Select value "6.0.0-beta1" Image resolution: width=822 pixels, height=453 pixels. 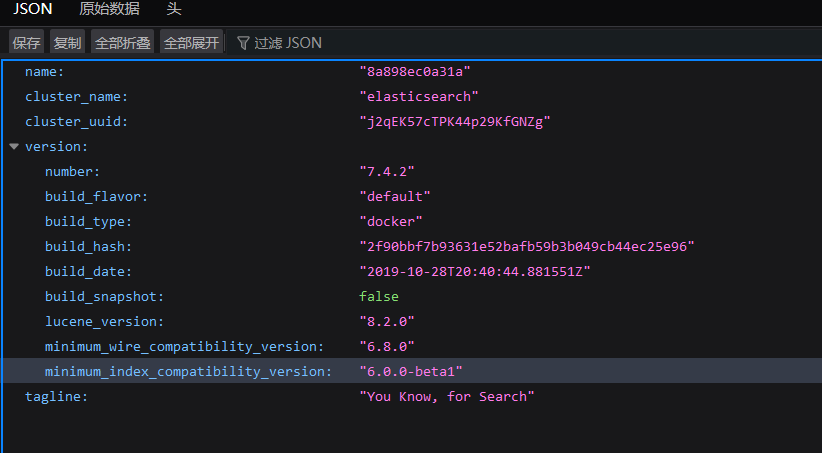pyautogui.click(x=411, y=372)
